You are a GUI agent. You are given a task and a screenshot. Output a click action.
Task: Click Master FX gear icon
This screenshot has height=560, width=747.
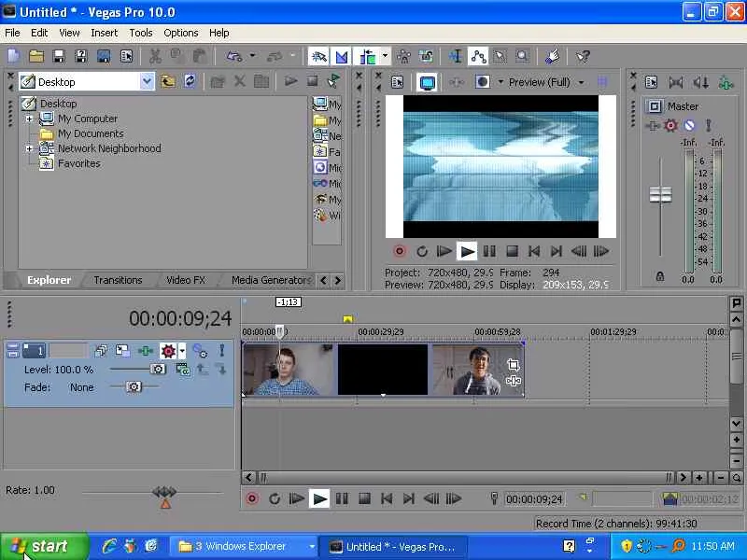pos(670,126)
